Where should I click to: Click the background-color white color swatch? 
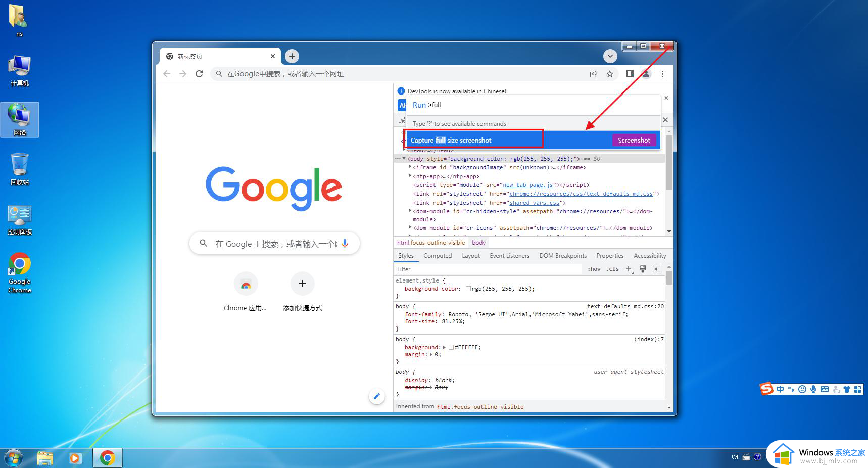click(468, 289)
